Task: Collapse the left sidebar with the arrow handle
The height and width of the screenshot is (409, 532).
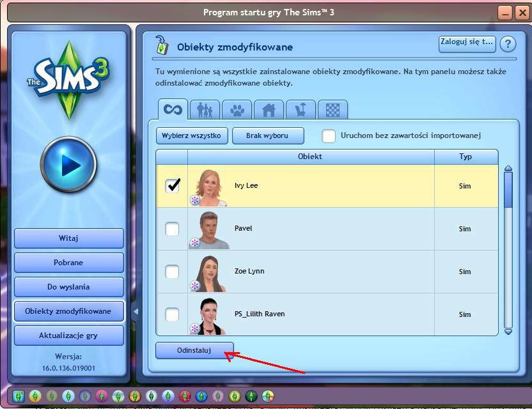Action: 135,312
